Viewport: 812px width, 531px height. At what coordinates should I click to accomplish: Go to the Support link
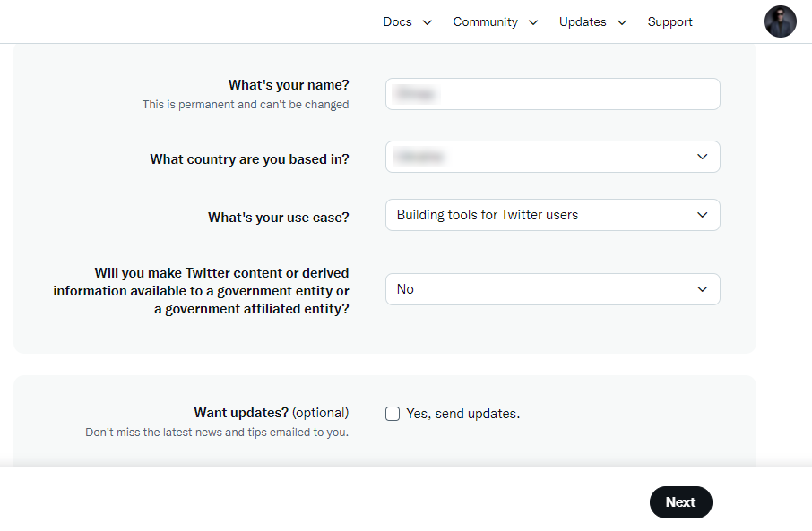pos(669,21)
